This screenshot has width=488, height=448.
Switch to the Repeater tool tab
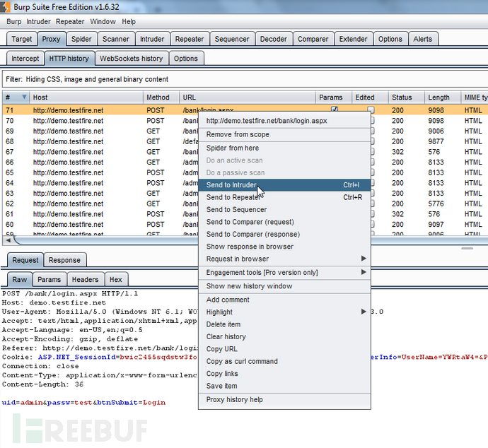pyautogui.click(x=190, y=39)
